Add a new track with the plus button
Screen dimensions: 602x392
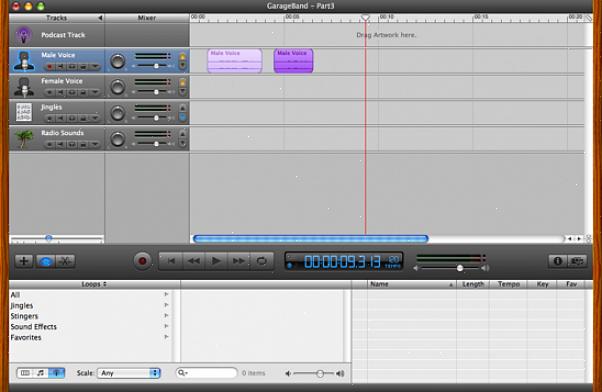[x=24, y=261]
